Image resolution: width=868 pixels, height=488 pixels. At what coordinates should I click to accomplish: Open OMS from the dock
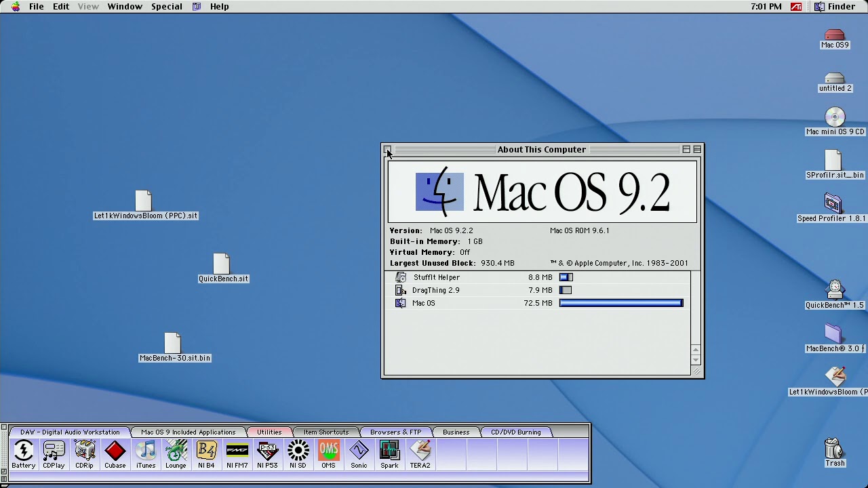click(x=328, y=454)
